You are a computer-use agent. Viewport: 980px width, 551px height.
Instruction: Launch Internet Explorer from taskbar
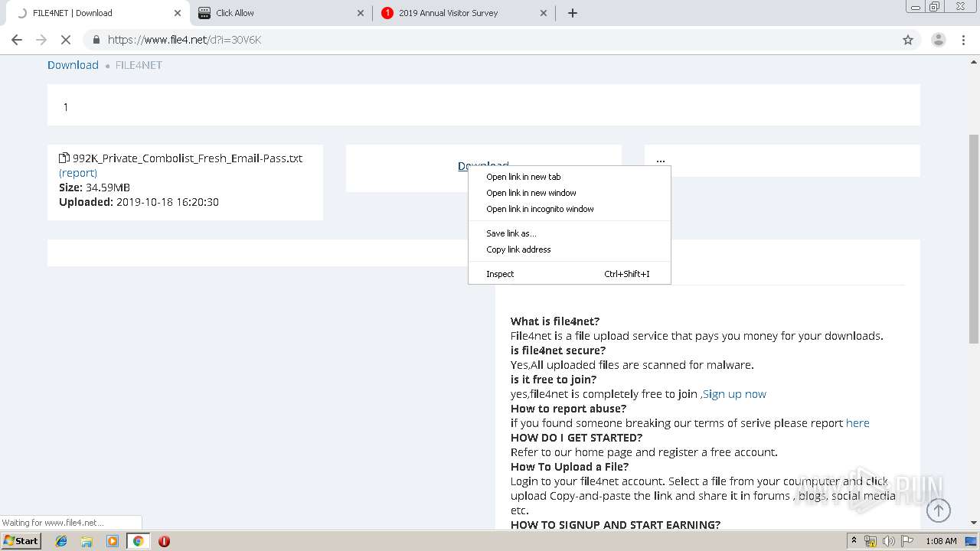point(61,541)
